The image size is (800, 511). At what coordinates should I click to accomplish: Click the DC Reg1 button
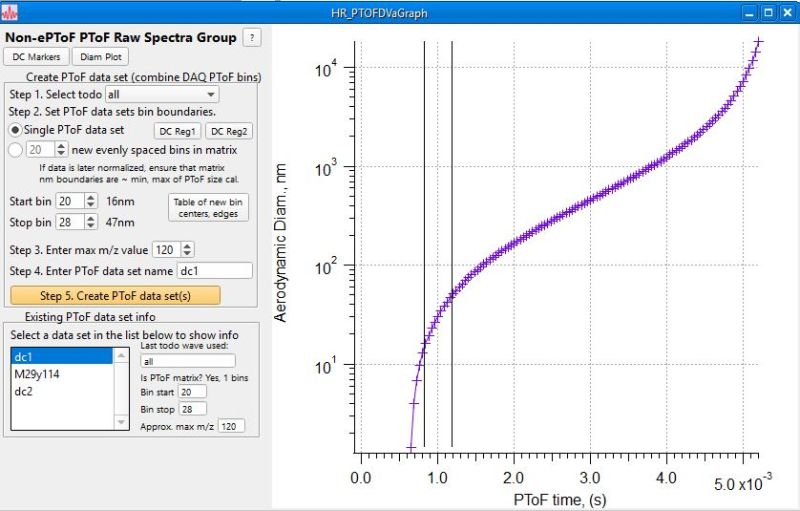pos(177,131)
